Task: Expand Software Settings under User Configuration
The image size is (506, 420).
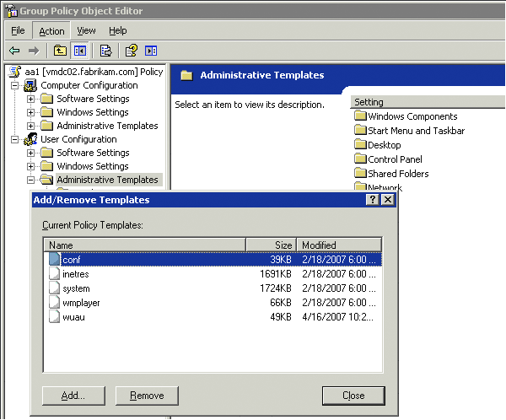Action: 30,153
